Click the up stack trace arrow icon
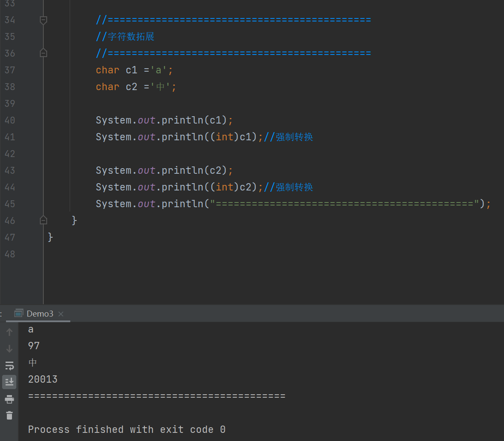 (x=9, y=332)
